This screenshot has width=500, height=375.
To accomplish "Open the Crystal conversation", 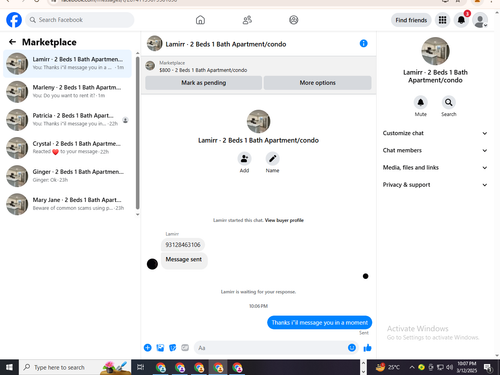I will (x=68, y=148).
